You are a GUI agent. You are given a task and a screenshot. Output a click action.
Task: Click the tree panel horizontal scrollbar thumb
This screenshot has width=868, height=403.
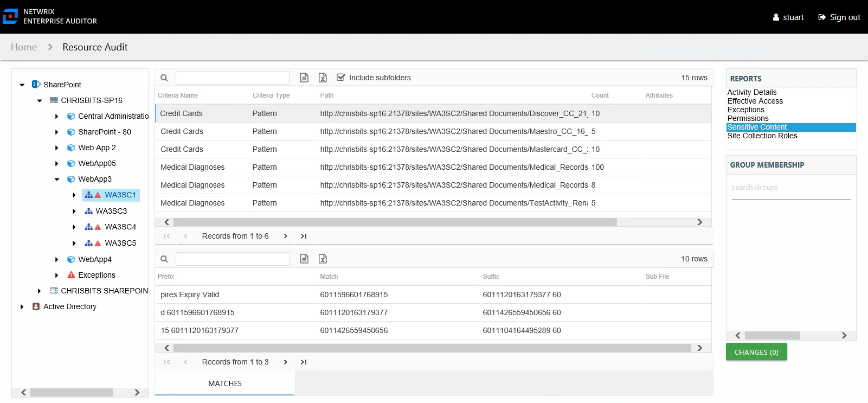point(71,392)
